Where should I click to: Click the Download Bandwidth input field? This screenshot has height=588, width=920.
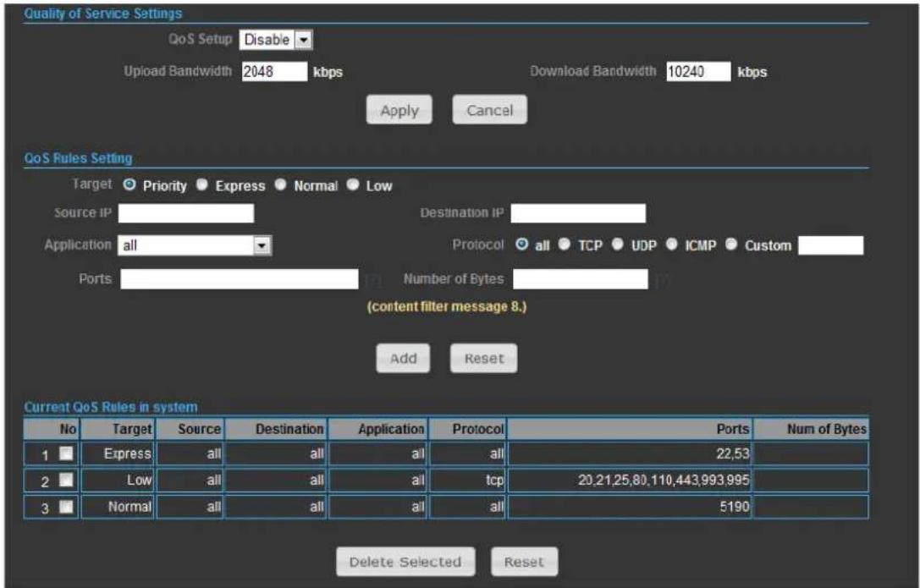pyautogui.click(x=698, y=72)
